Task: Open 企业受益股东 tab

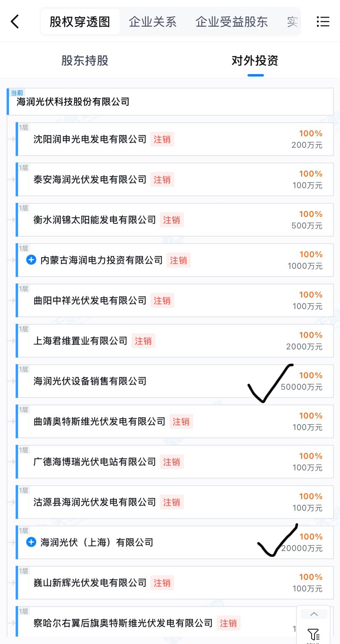Action: [x=232, y=21]
